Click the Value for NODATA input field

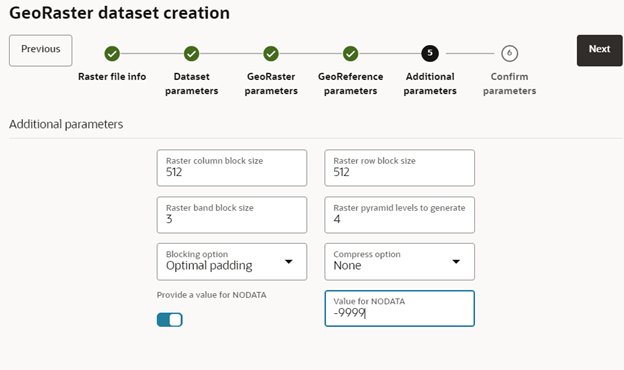click(x=400, y=308)
